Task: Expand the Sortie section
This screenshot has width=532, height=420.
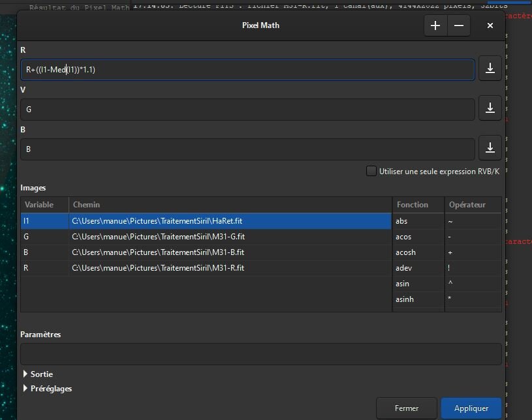Action: pyautogui.click(x=26, y=374)
